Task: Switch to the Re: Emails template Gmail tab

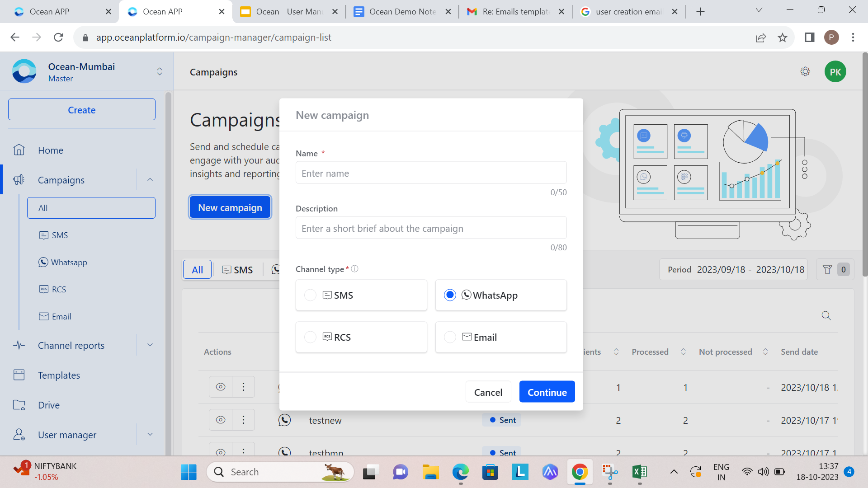Action: tap(516, 12)
